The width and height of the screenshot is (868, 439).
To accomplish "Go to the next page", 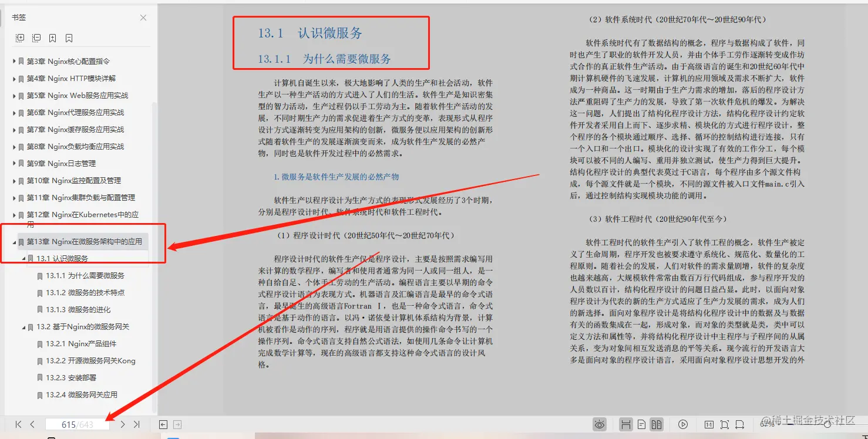I will click(122, 424).
